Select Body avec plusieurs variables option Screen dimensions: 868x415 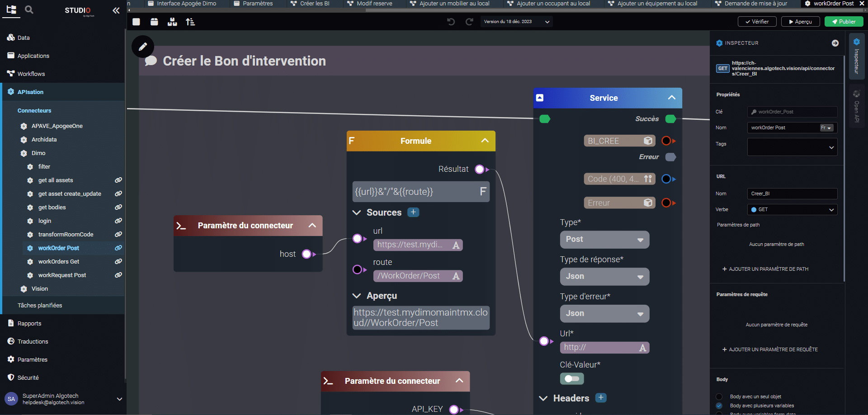(719, 406)
